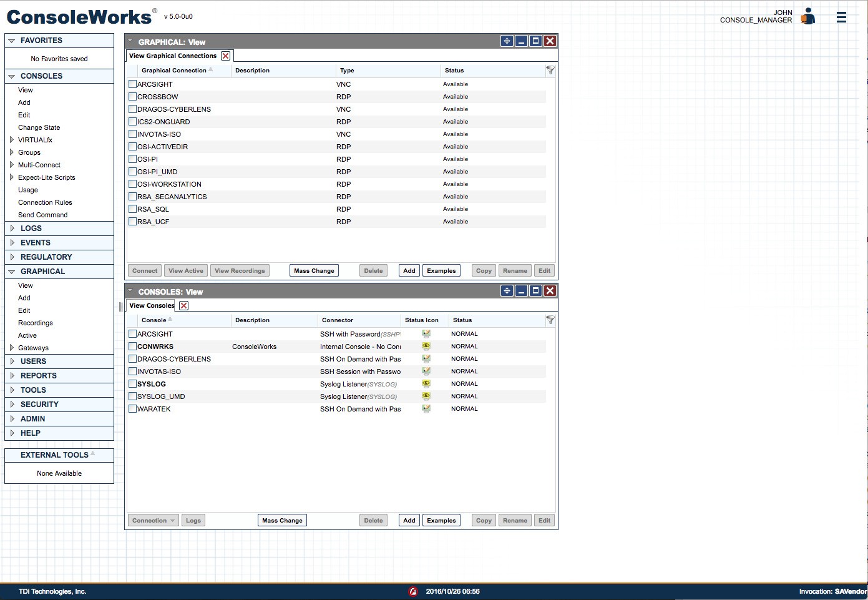Check the ARCSIGHT graphical connection checkbox

(x=132, y=84)
